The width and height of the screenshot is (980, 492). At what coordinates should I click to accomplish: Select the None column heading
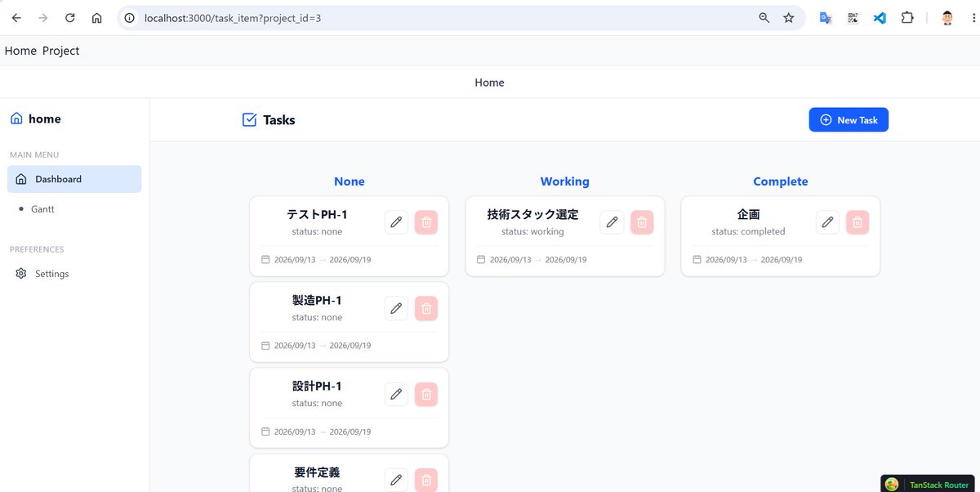point(350,181)
